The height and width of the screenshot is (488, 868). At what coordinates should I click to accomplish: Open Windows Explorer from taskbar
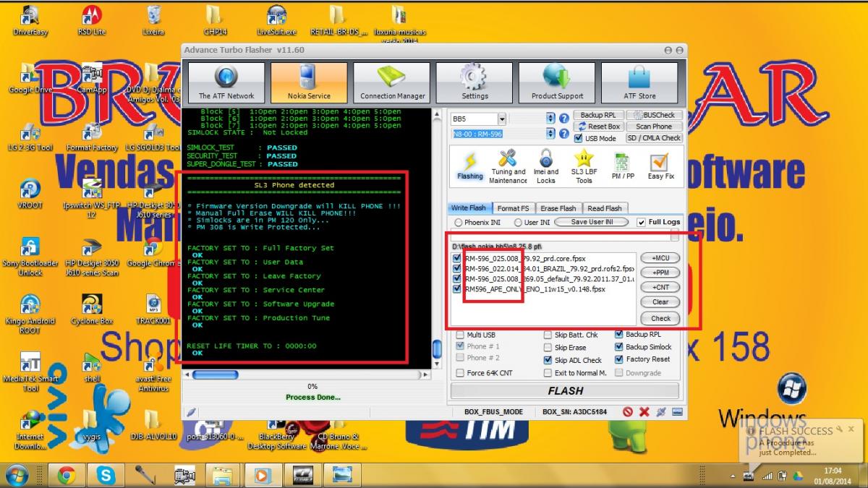222,475
